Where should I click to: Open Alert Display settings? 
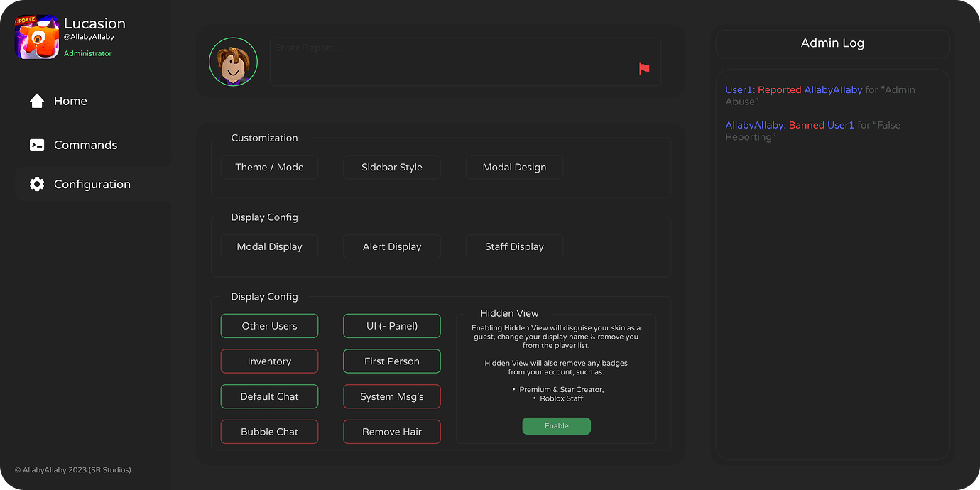(x=392, y=246)
